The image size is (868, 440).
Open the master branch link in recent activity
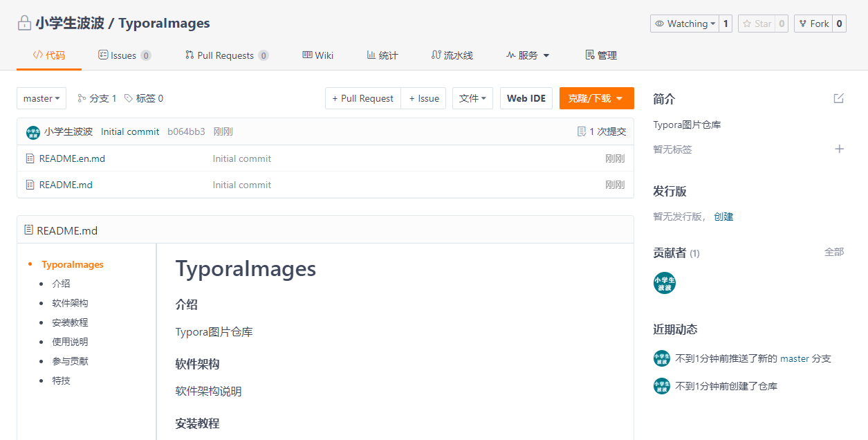click(795, 358)
